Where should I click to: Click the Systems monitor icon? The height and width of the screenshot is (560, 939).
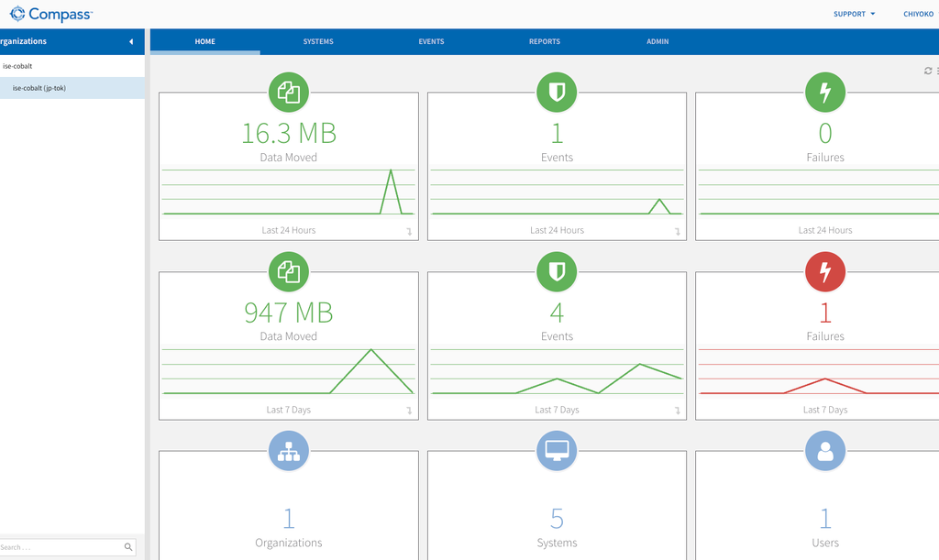pyautogui.click(x=557, y=451)
